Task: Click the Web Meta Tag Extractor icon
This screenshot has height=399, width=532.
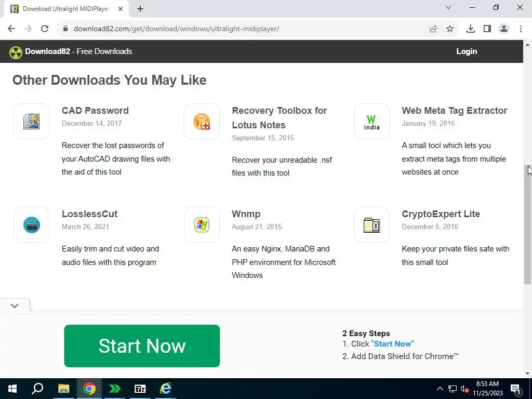Action: (x=372, y=121)
